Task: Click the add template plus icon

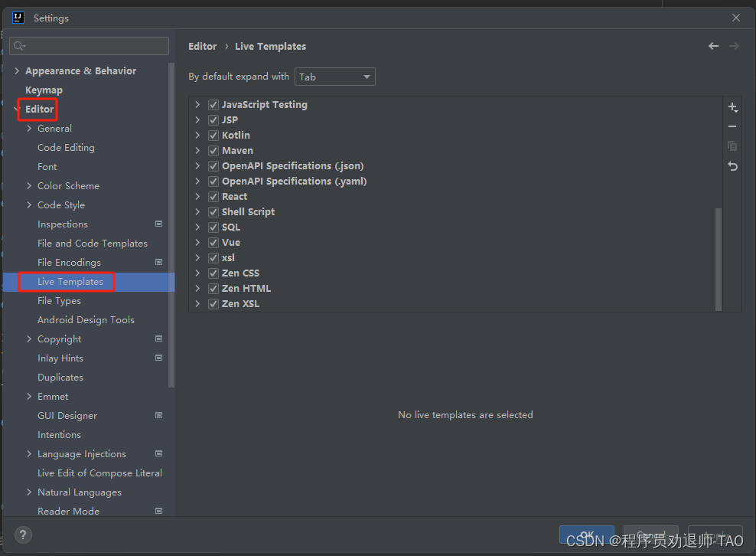Action: pyautogui.click(x=733, y=107)
